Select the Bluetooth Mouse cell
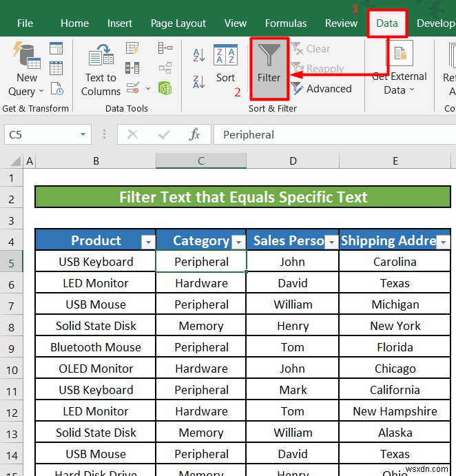Viewport: 456px width, 476px height. point(96,347)
